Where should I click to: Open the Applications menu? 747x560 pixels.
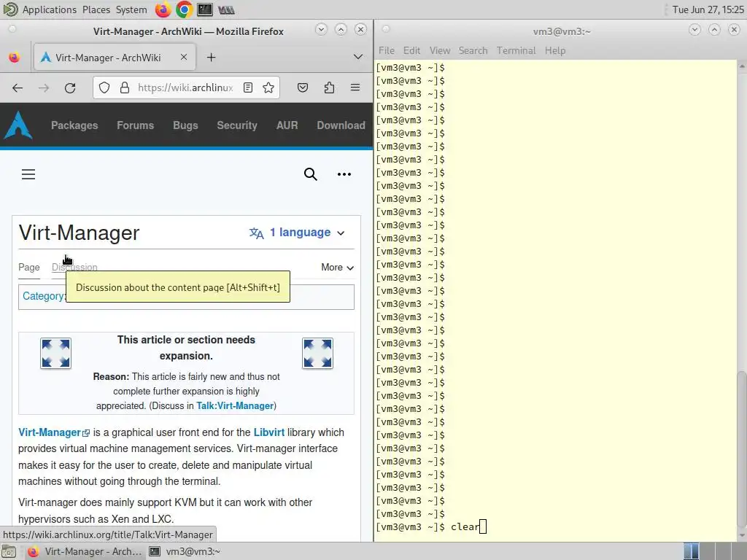(x=49, y=9)
